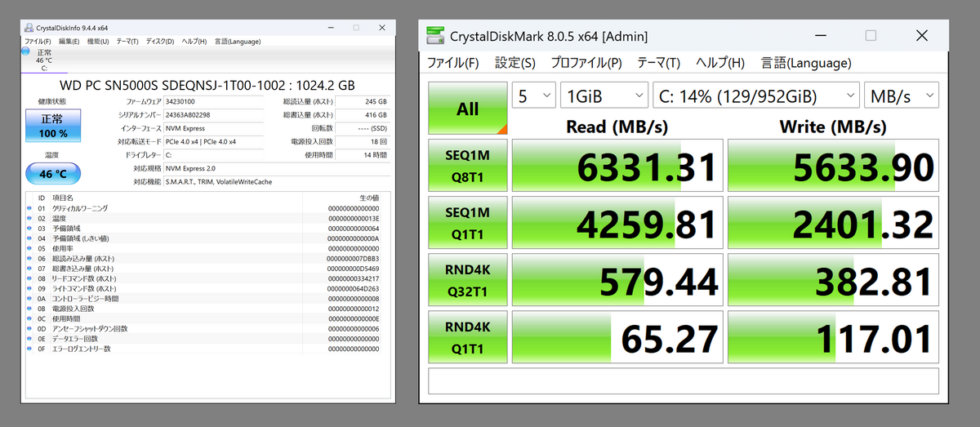Open unit dropdown showing MB/s

coord(902,96)
